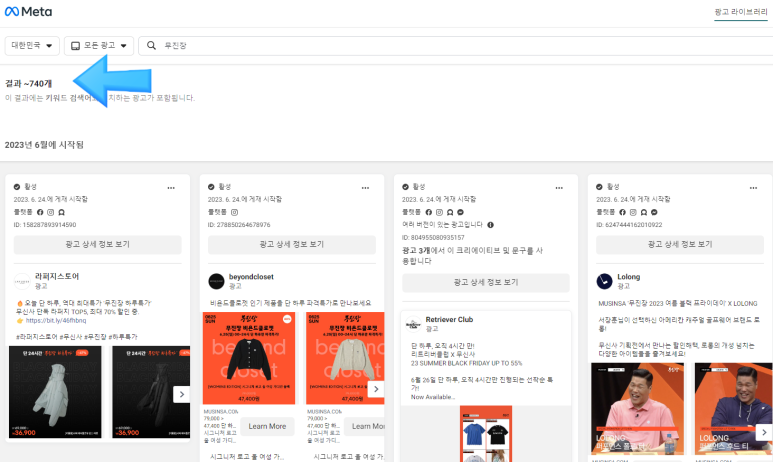Click first Learn More button on beyondcloset ad
The height and width of the screenshot is (462, 773).
[267, 426]
